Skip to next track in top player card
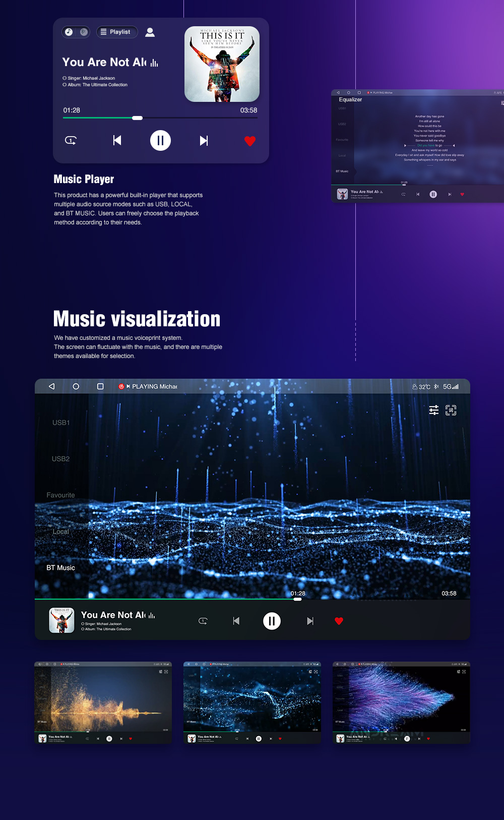504x820 pixels. click(204, 141)
